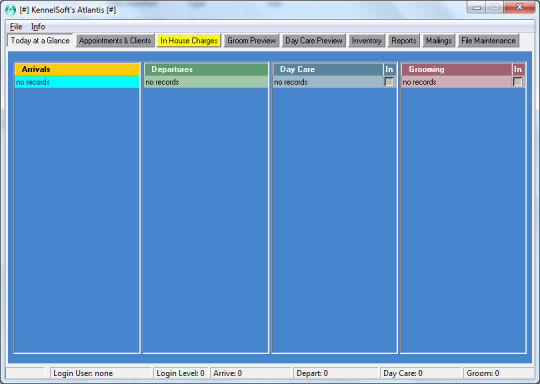Click the Grooming column header
The width and height of the screenshot is (540, 384).
(x=457, y=69)
